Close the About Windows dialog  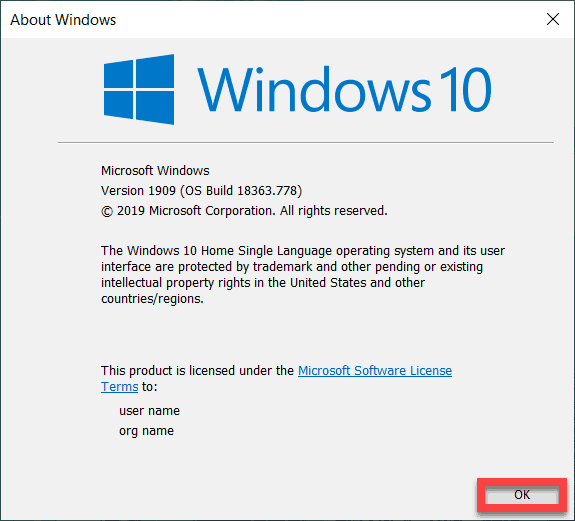tap(553, 19)
